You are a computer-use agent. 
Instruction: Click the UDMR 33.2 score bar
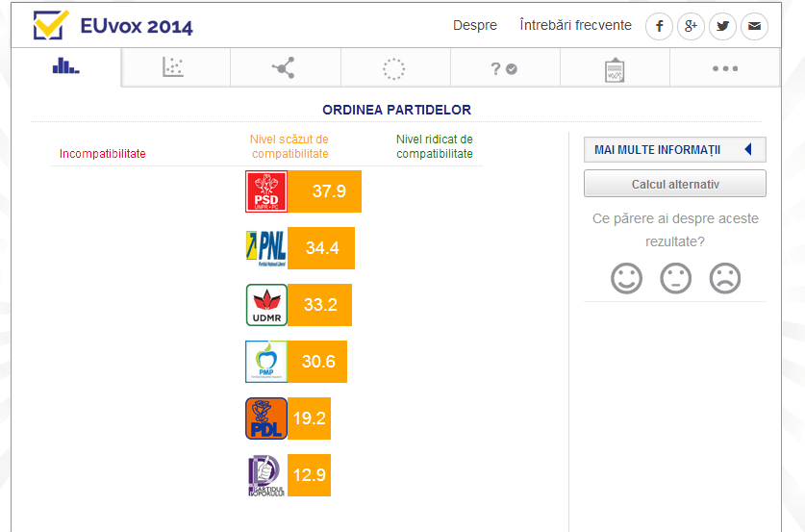pyautogui.click(x=320, y=305)
